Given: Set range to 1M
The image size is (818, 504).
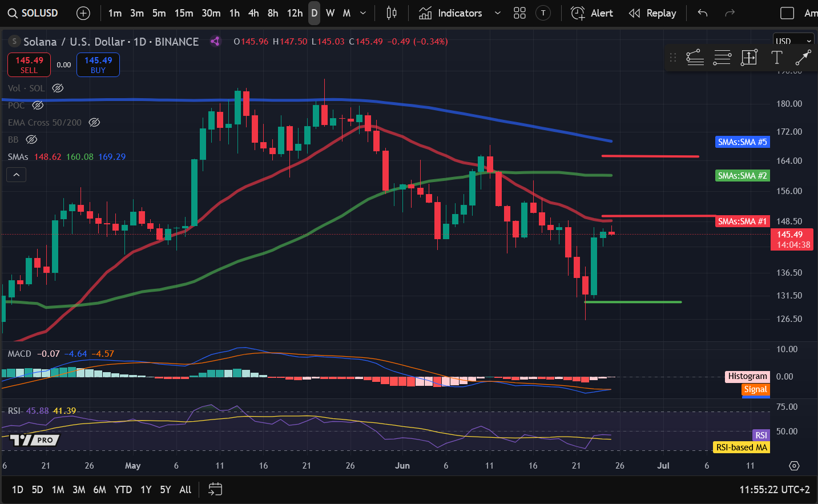Looking at the screenshot, I should [58, 490].
